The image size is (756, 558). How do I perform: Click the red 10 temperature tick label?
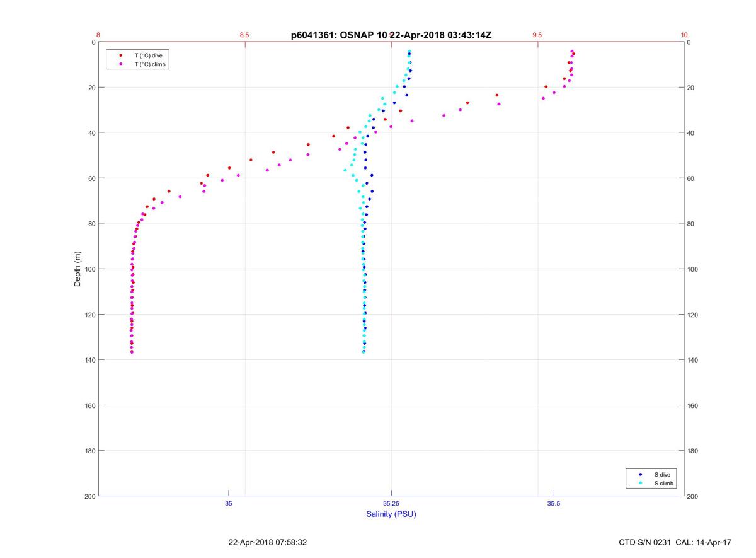pyautogui.click(x=684, y=35)
